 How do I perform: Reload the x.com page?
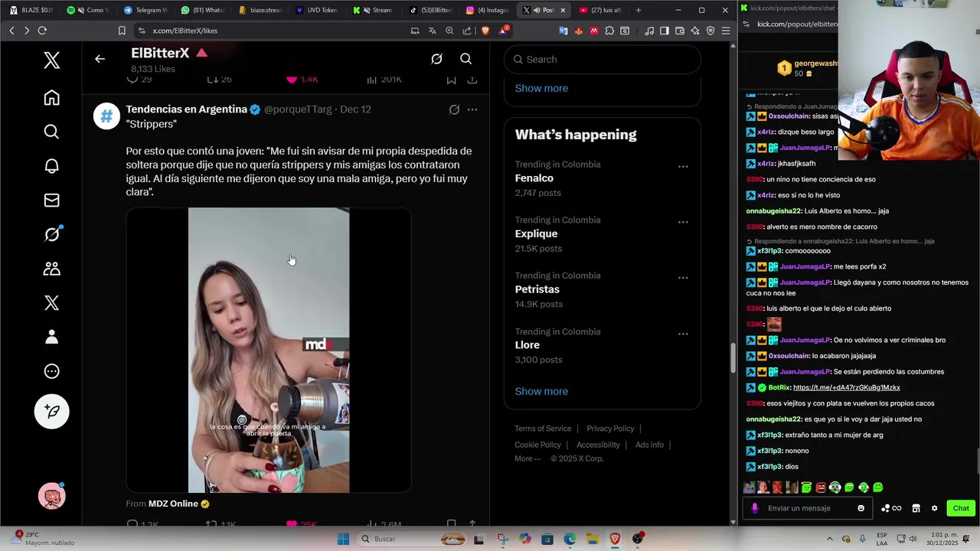[x=42, y=31]
